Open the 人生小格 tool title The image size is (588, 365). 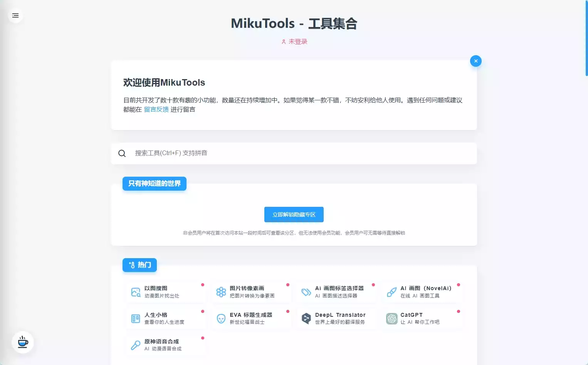coord(156,315)
